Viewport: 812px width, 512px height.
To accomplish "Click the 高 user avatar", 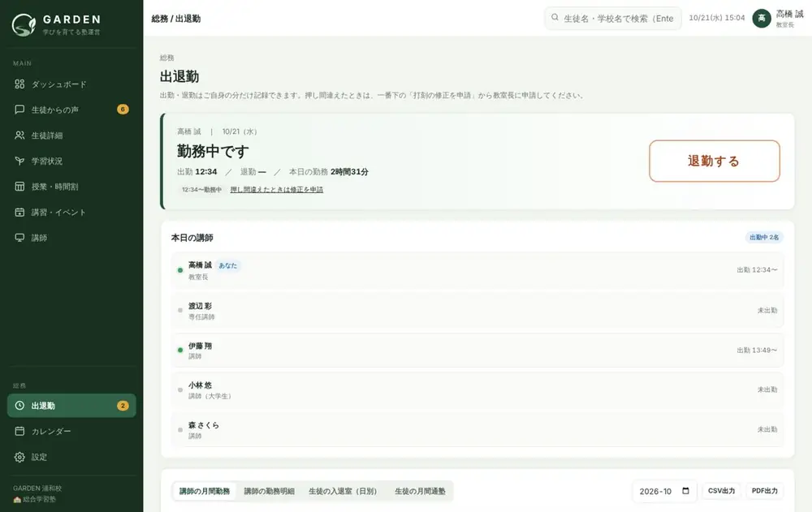I will pos(762,18).
